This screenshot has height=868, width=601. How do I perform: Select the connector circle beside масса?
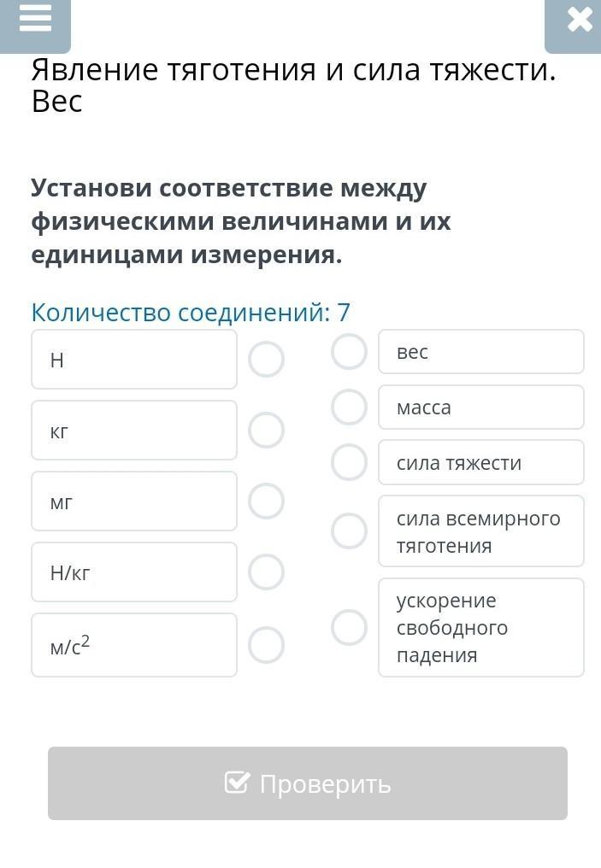(349, 407)
